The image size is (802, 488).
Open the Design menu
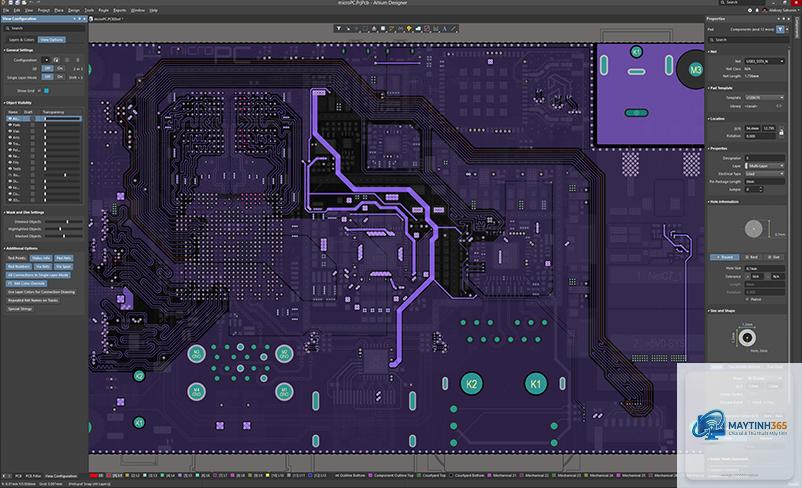(x=74, y=10)
